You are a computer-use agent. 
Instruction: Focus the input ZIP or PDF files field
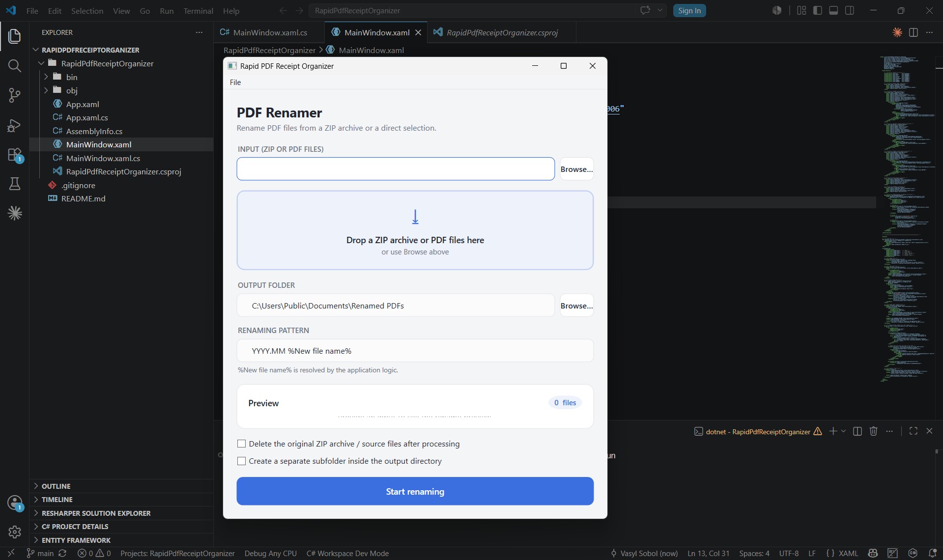click(396, 169)
